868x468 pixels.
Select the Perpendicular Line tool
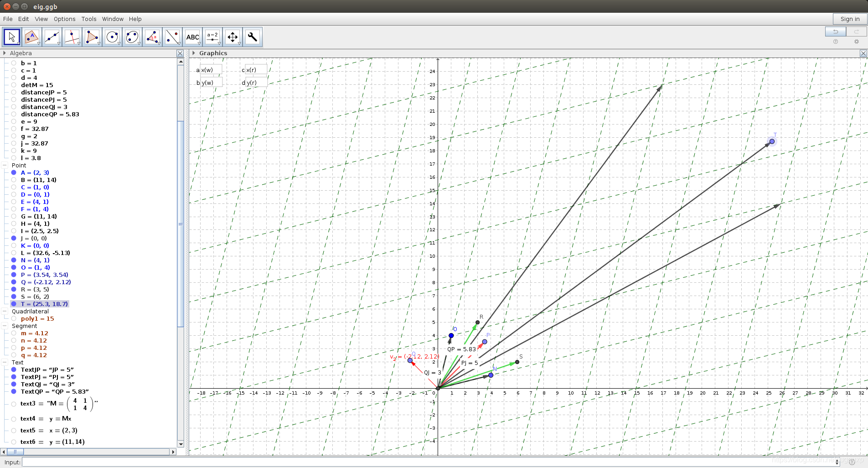point(72,37)
